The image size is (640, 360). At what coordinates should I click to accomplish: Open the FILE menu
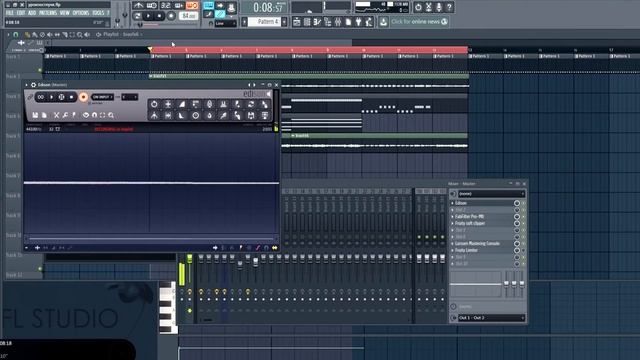click(x=9, y=13)
